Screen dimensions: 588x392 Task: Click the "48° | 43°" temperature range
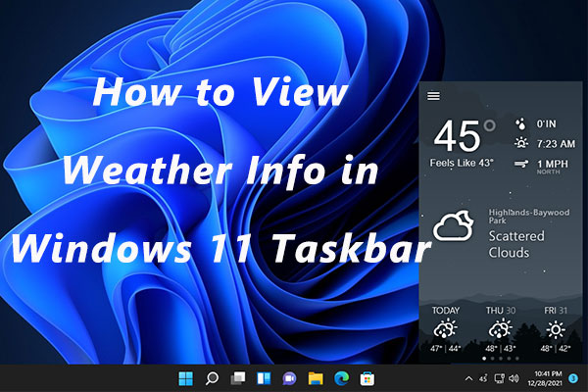[x=500, y=349]
